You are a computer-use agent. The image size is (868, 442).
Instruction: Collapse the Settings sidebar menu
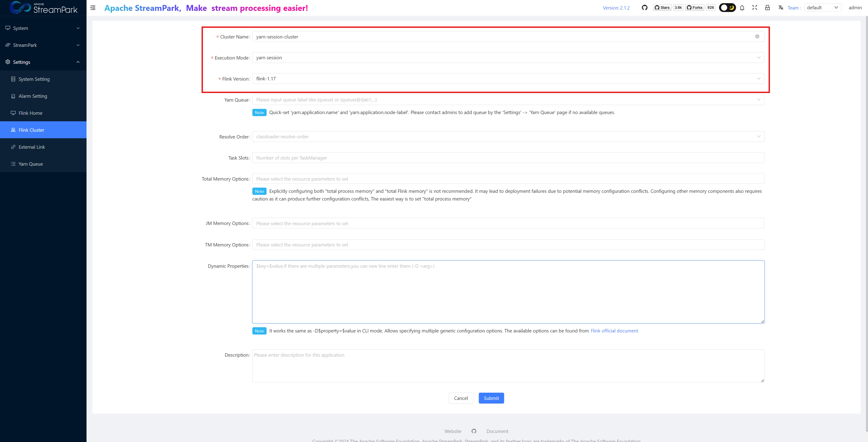coord(43,62)
